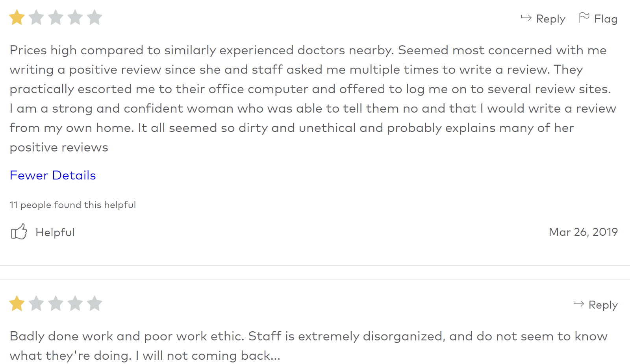Click the fifth gray star of second review

(94, 304)
